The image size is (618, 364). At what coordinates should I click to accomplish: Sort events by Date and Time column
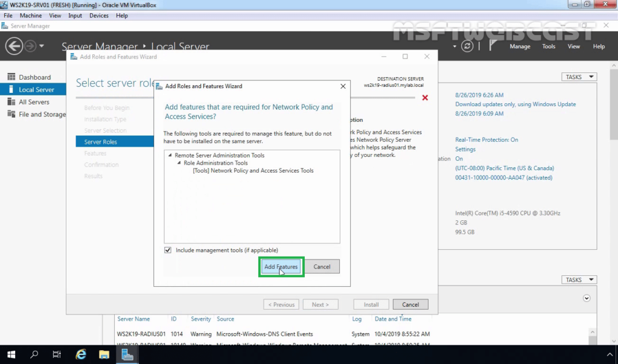pos(393,319)
